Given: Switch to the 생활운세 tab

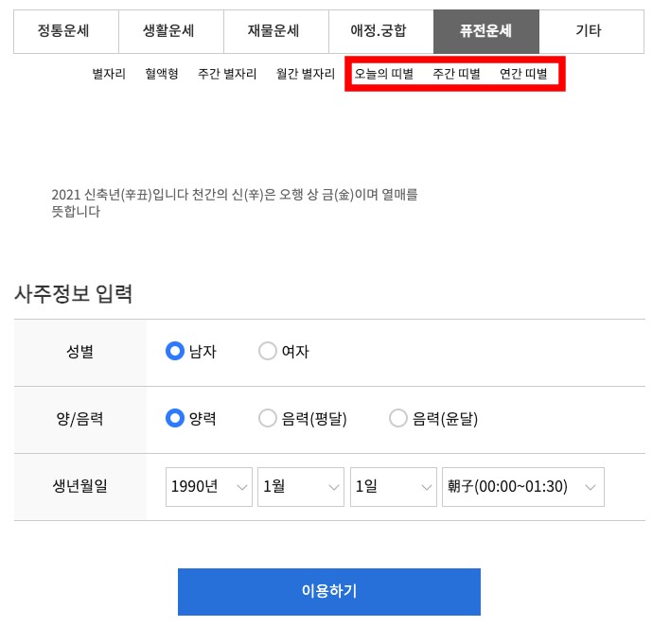Looking at the screenshot, I should tap(170, 31).
